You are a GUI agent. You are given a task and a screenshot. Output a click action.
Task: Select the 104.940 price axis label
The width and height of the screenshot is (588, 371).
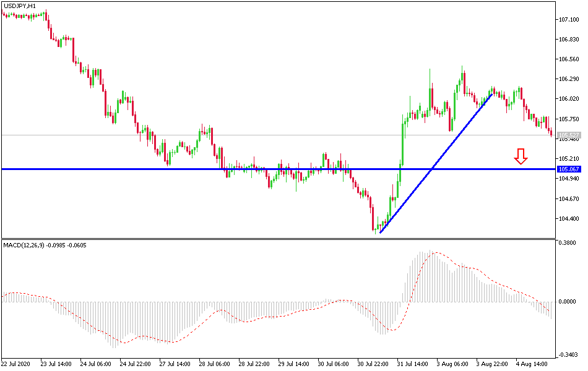[569, 179]
